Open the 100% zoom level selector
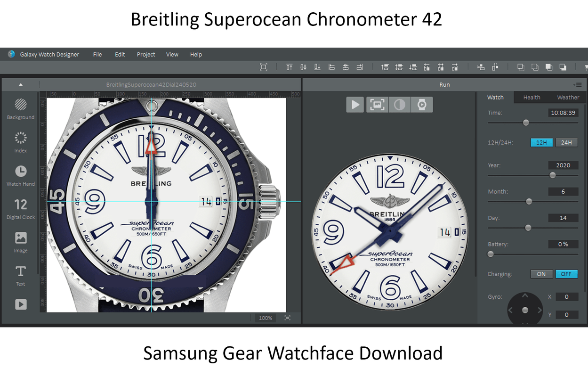588x377 pixels. (265, 318)
